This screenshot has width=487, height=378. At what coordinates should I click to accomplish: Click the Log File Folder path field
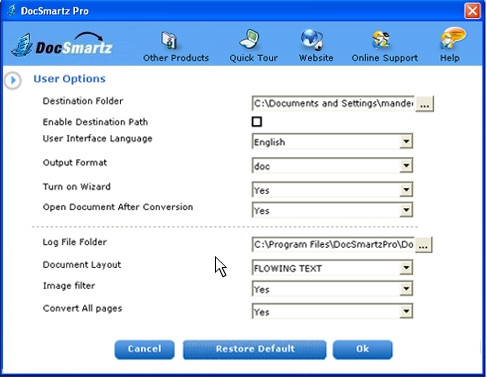click(333, 245)
